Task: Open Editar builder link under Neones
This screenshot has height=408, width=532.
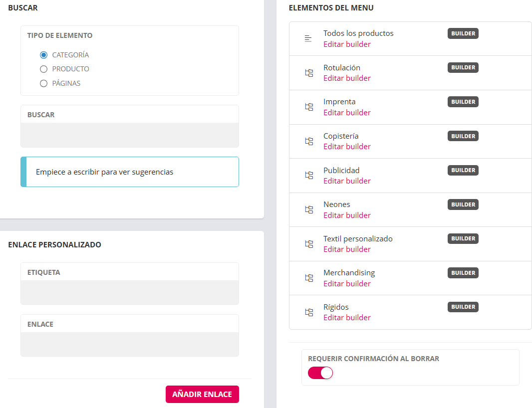Action: click(x=347, y=215)
